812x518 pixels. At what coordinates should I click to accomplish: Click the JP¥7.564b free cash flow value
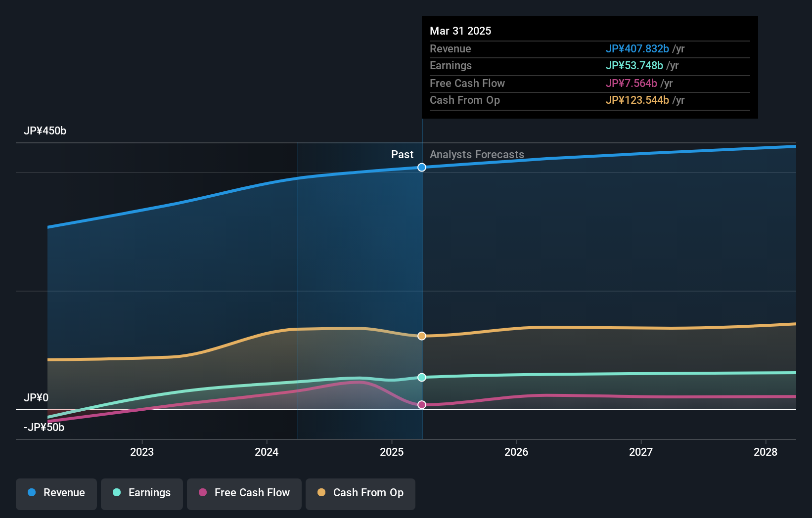point(632,84)
